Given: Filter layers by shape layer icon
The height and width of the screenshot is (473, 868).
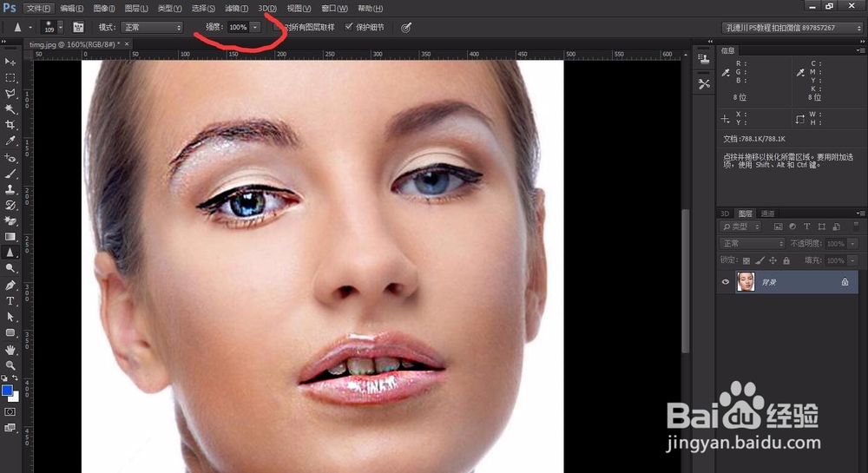Looking at the screenshot, I should click(821, 227).
